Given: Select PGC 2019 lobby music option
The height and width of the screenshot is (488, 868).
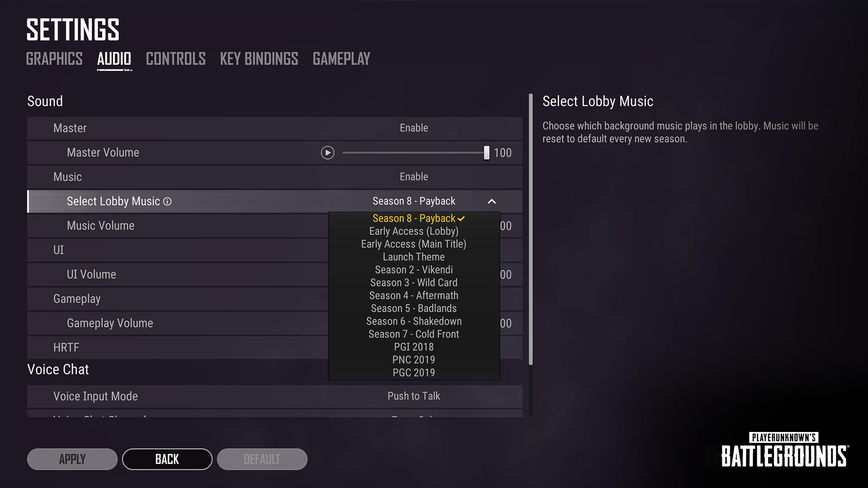Looking at the screenshot, I should pyautogui.click(x=414, y=372).
